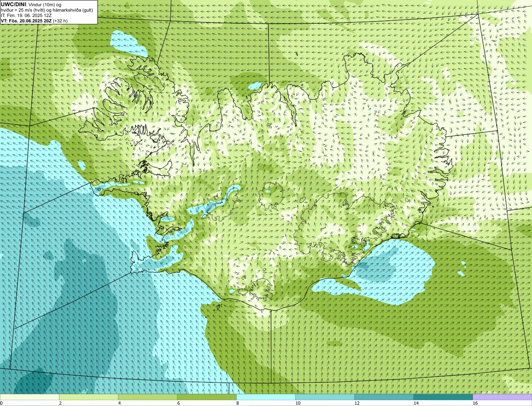
Task: Click the 8–10 m/s light cyan legend segment
Action: 266,397
